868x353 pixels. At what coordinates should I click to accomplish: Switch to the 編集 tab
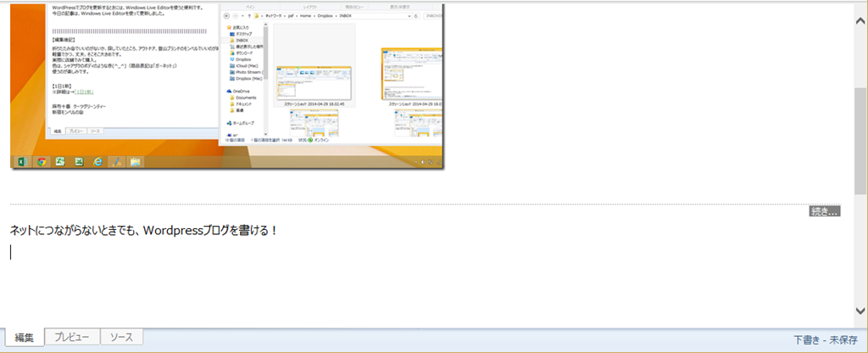click(24, 338)
